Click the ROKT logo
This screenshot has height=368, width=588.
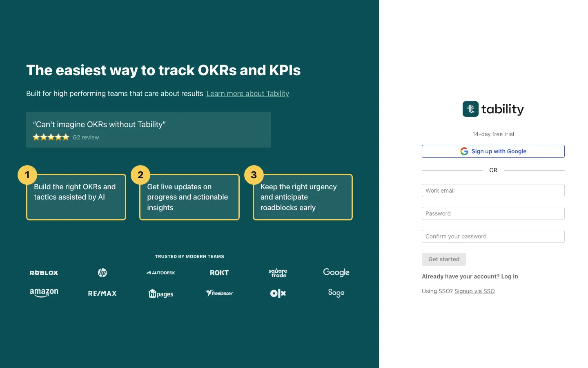pyautogui.click(x=219, y=273)
